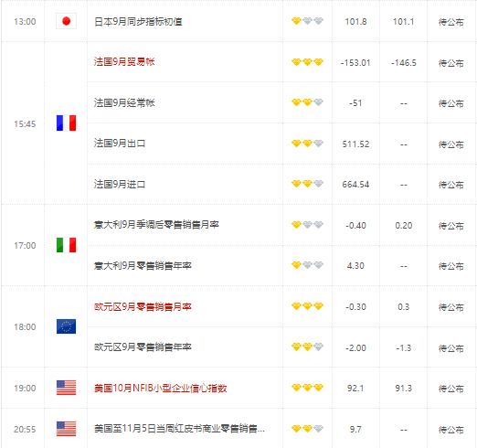
Task: Open 欧元区9月零售销售月率 indicator
Action: coord(143,306)
